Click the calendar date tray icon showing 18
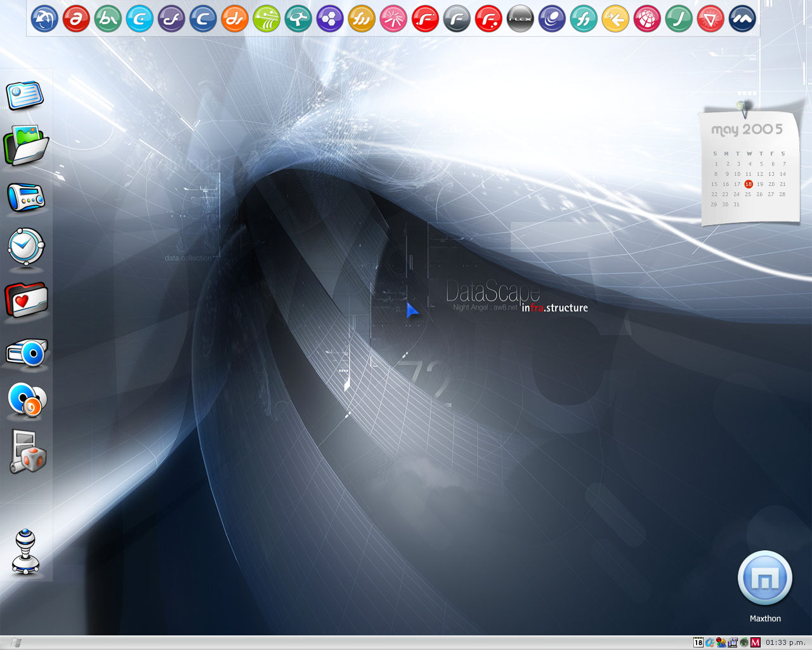Screen dimensions: 812x650 [698, 642]
